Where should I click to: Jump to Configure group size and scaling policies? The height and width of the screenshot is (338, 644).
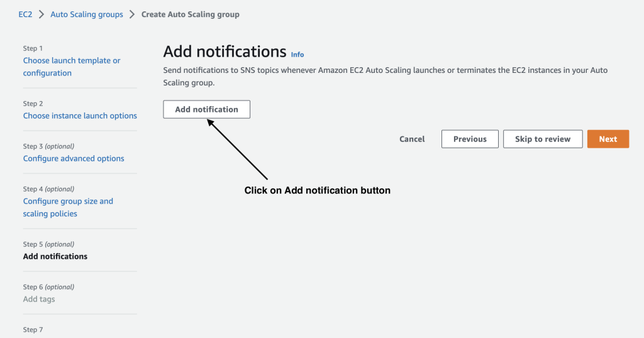pyautogui.click(x=68, y=207)
